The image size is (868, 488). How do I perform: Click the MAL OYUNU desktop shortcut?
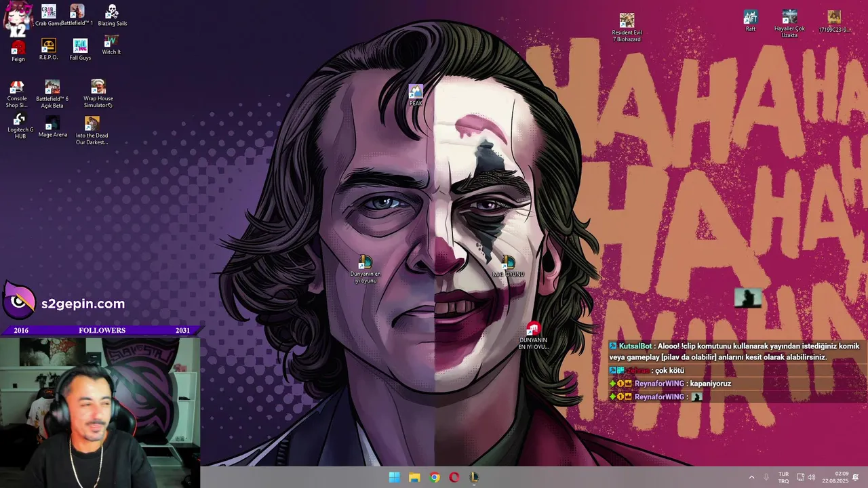click(x=508, y=266)
